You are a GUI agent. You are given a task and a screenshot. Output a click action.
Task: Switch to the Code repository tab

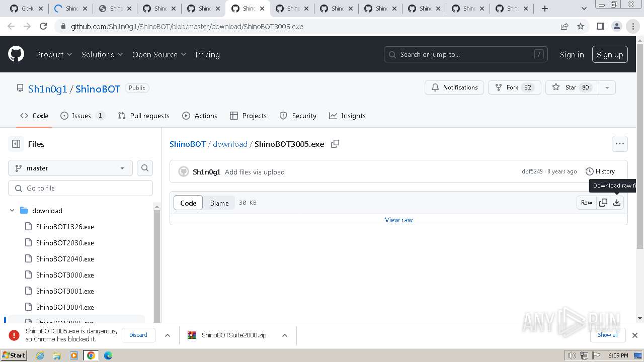point(34,116)
